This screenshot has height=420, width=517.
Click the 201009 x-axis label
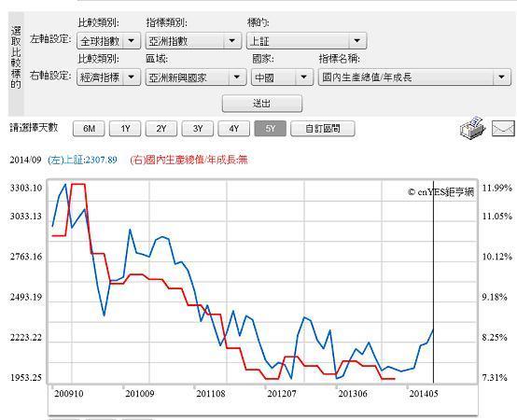coord(140,394)
